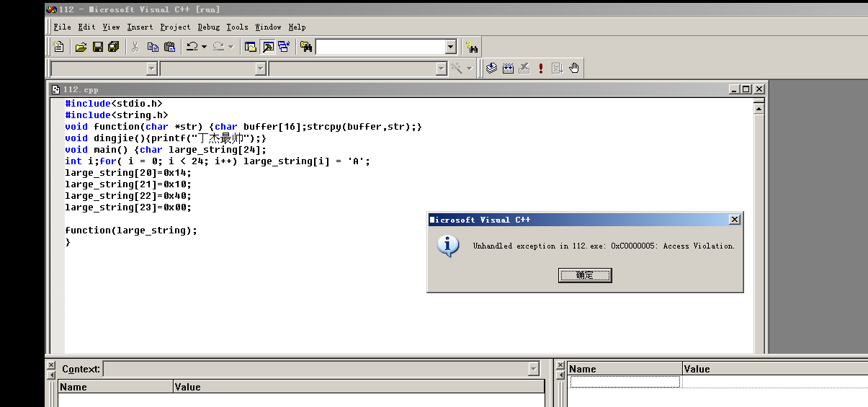The image size is (868, 407).
Task: Click the #include<string.h> line
Action: [116, 115]
